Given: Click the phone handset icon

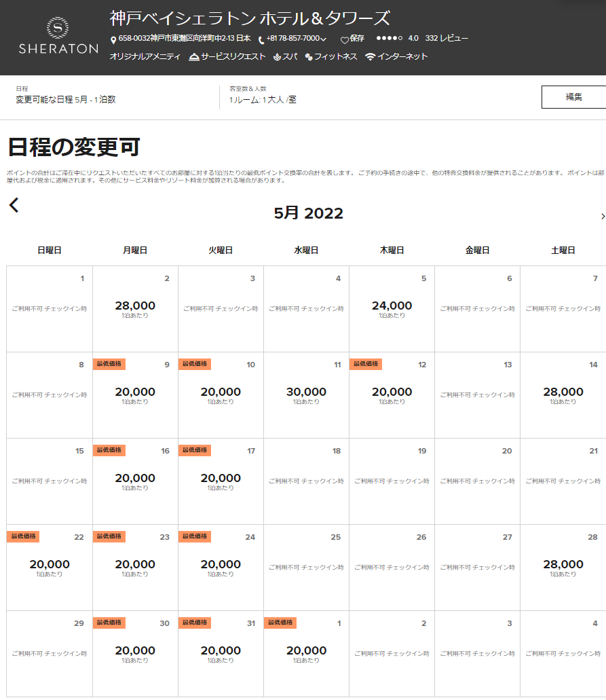Looking at the screenshot, I should coord(261,39).
